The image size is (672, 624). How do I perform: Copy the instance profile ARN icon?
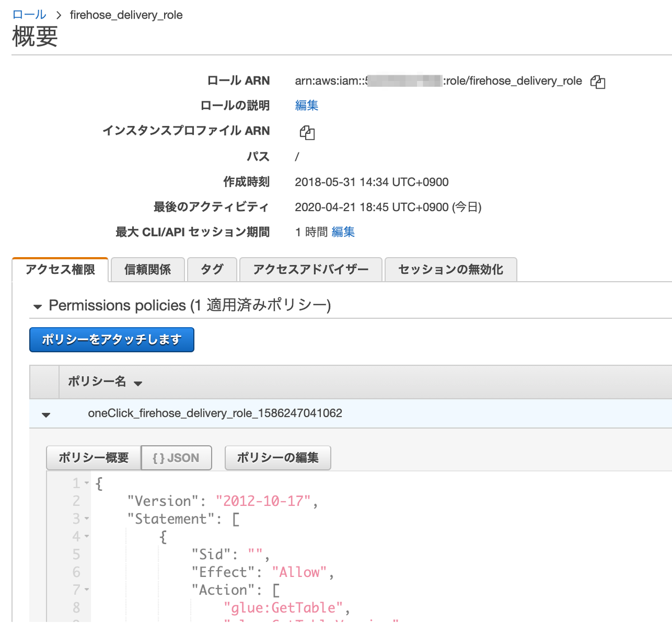pyautogui.click(x=307, y=133)
